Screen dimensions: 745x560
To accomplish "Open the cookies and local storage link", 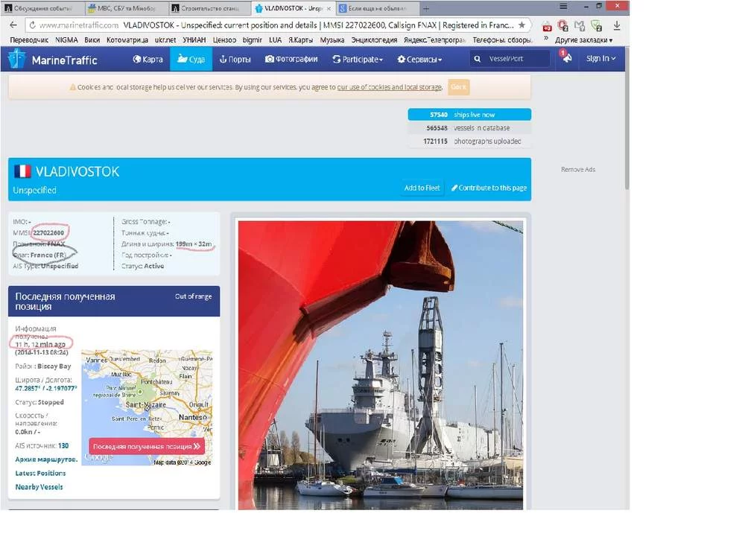I will (x=389, y=87).
